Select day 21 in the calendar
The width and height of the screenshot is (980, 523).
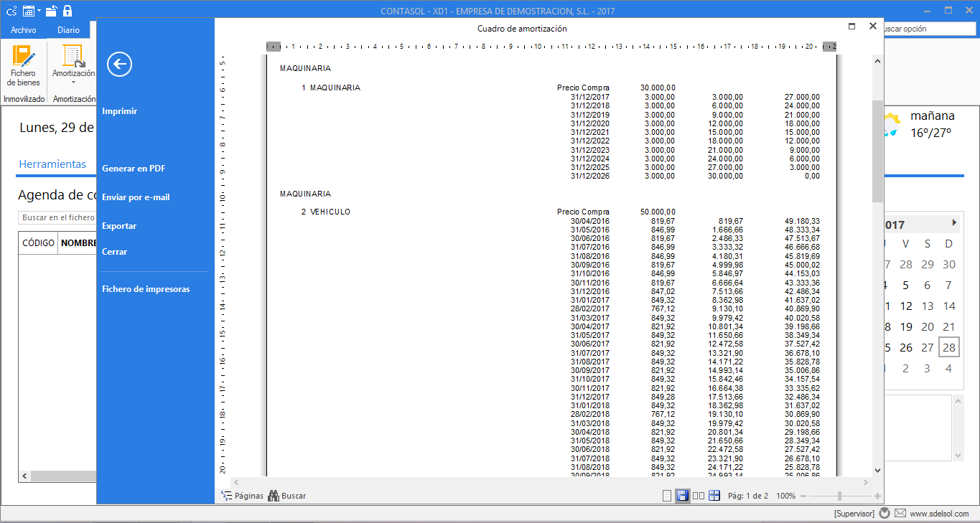[x=949, y=327]
